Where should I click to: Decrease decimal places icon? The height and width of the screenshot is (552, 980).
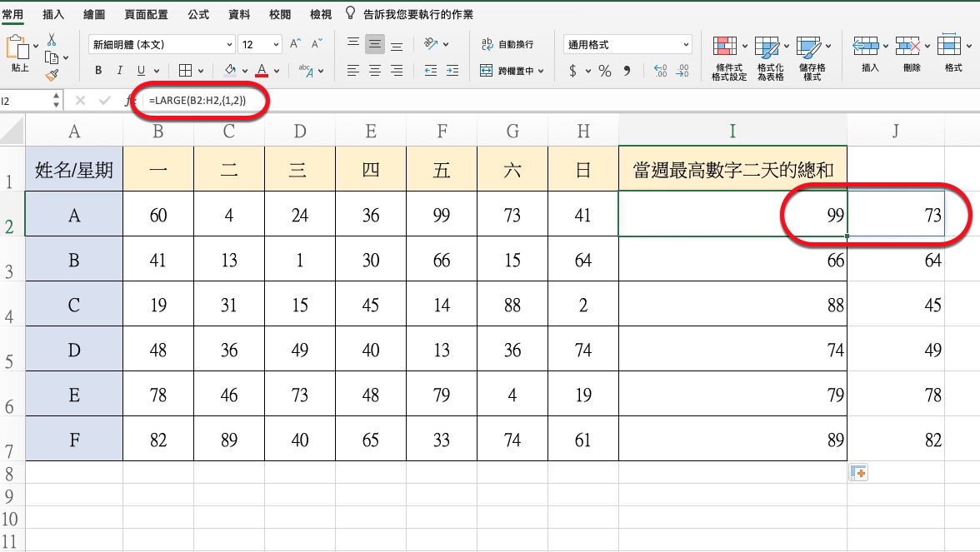click(x=682, y=71)
